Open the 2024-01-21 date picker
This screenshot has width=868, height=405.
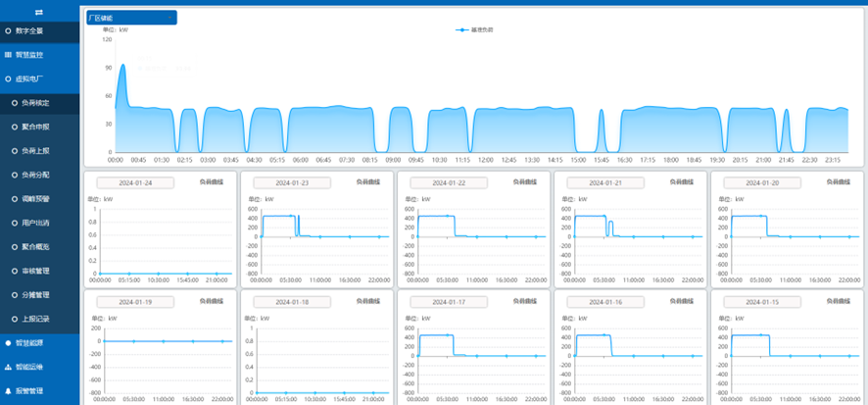point(605,182)
